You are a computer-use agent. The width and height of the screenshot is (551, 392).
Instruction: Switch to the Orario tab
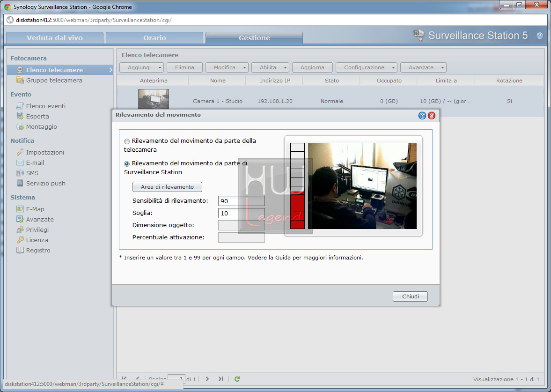(154, 38)
